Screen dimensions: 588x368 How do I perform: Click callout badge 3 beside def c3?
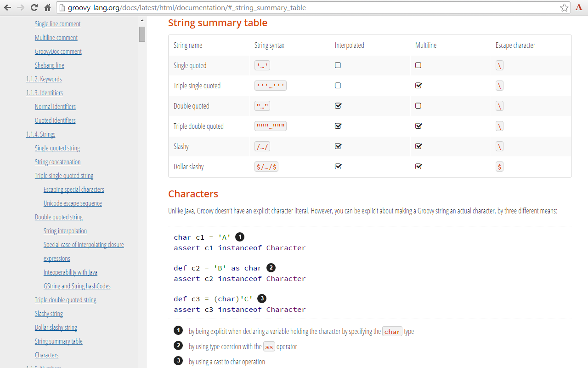tap(261, 299)
